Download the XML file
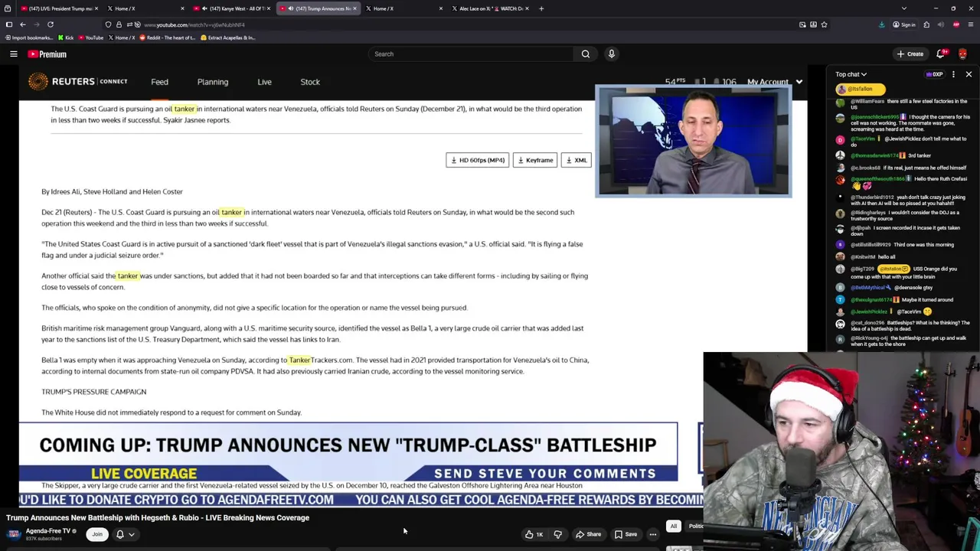This screenshot has height=551, width=980. click(576, 160)
